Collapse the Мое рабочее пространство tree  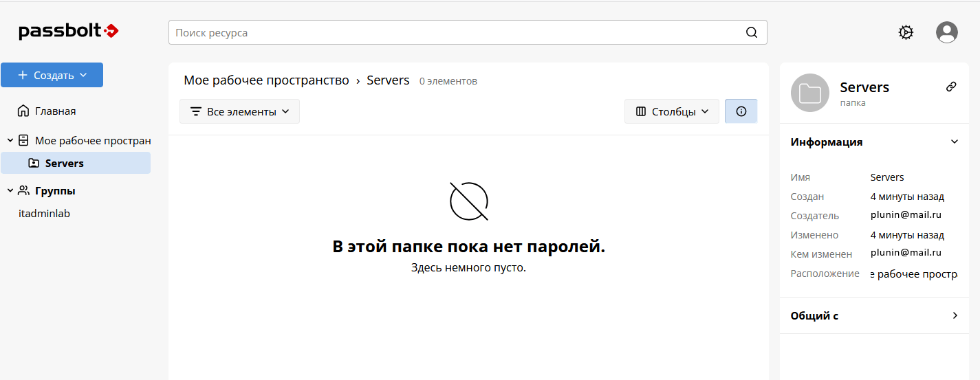pyautogui.click(x=10, y=140)
